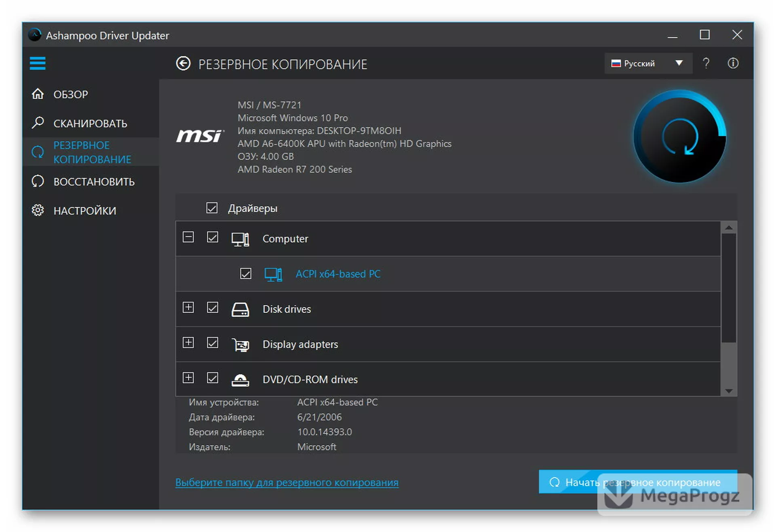Image resolution: width=776 pixels, height=532 pixels.
Task: Select the DVD/CD-ROM drives row label
Action: point(310,379)
